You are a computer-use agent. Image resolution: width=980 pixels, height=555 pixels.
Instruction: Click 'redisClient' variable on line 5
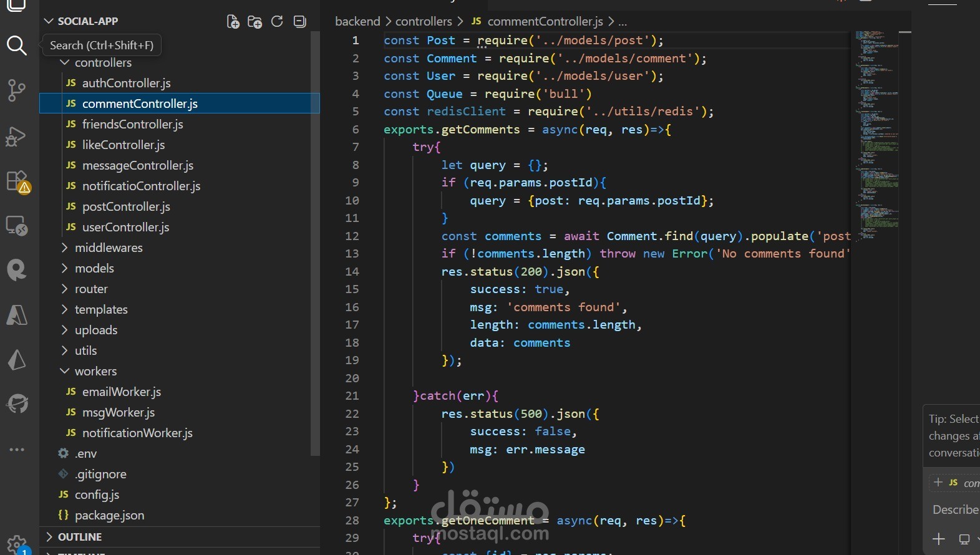click(x=466, y=112)
